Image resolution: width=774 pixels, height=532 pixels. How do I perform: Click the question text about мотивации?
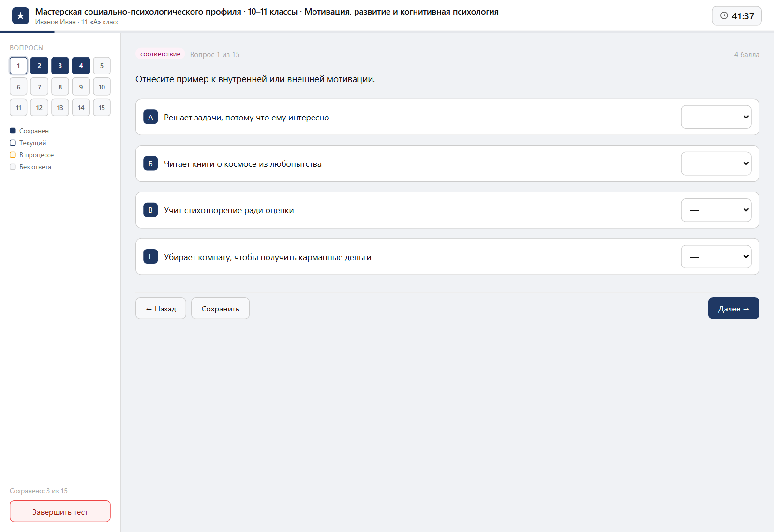tap(255, 79)
